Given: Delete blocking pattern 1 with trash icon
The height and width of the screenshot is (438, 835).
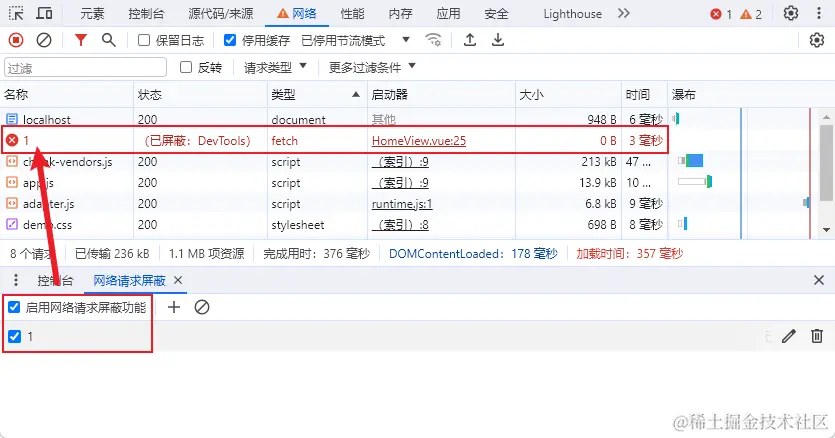Looking at the screenshot, I should point(817,336).
